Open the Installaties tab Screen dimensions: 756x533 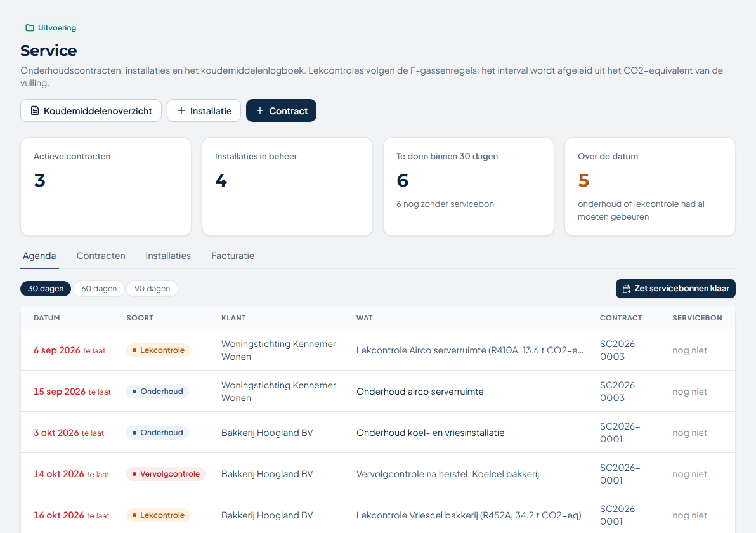click(x=168, y=256)
